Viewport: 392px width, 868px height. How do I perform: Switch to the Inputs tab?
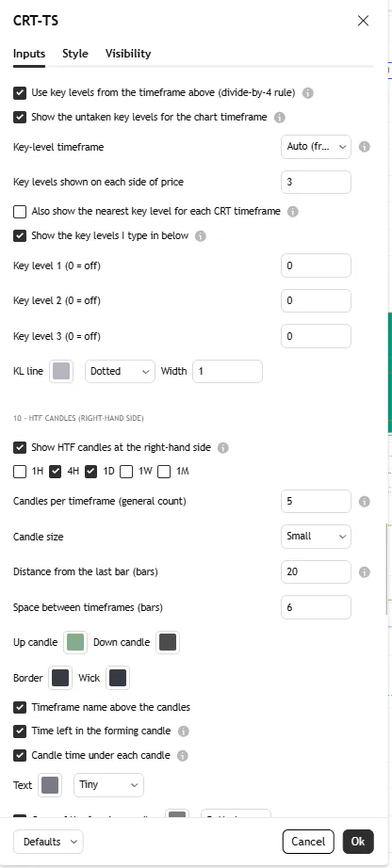click(29, 54)
